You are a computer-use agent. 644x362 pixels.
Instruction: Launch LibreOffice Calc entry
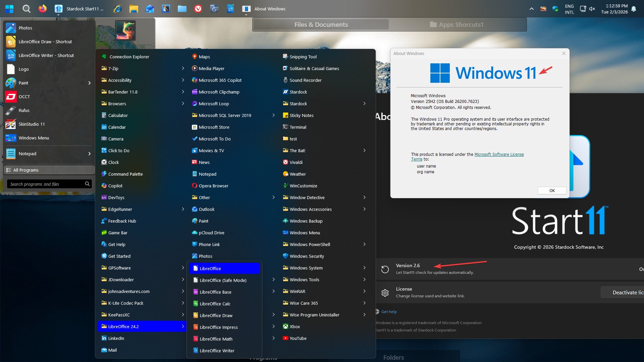tap(215, 304)
